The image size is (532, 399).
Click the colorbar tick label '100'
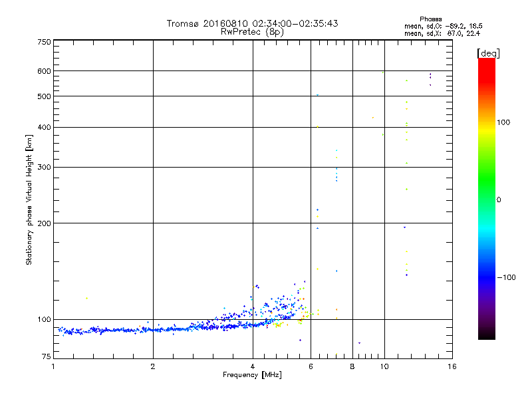[x=503, y=122]
